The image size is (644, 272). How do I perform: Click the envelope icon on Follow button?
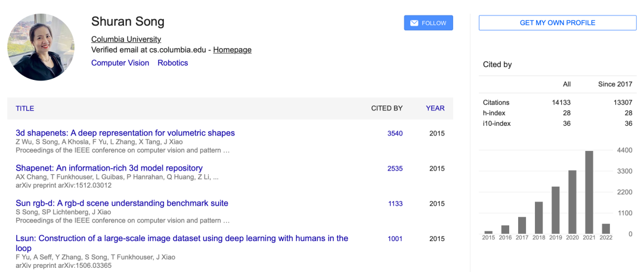tap(414, 23)
